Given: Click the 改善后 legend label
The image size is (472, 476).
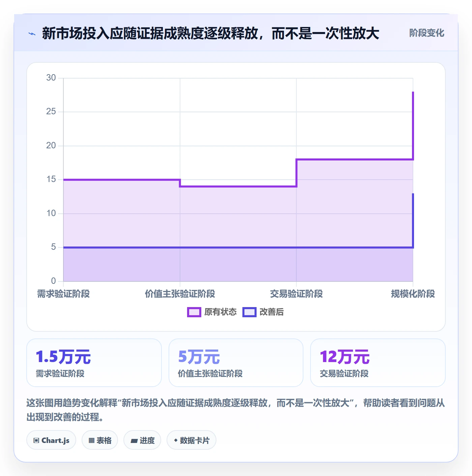Looking at the screenshot, I should pyautogui.click(x=271, y=312).
